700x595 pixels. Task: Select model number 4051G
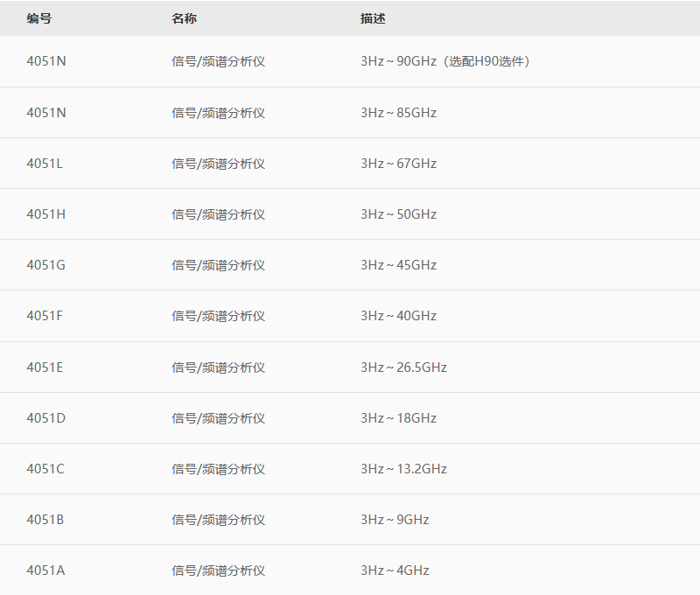(46, 265)
